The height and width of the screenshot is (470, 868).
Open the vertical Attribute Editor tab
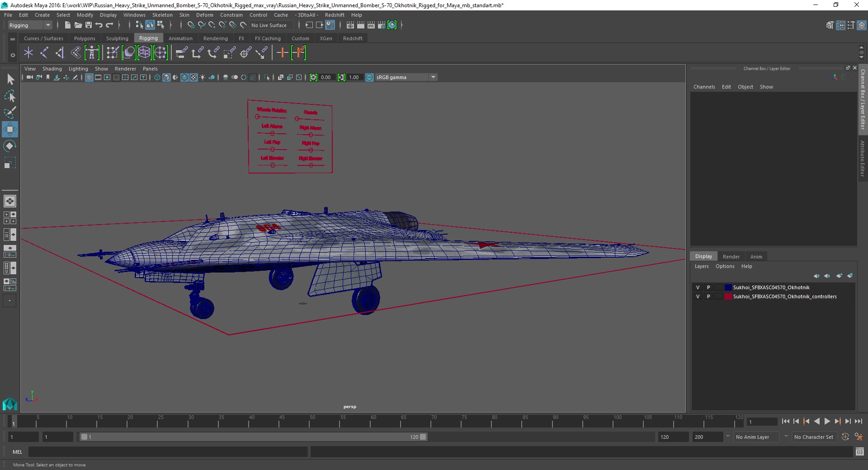tap(863, 158)
